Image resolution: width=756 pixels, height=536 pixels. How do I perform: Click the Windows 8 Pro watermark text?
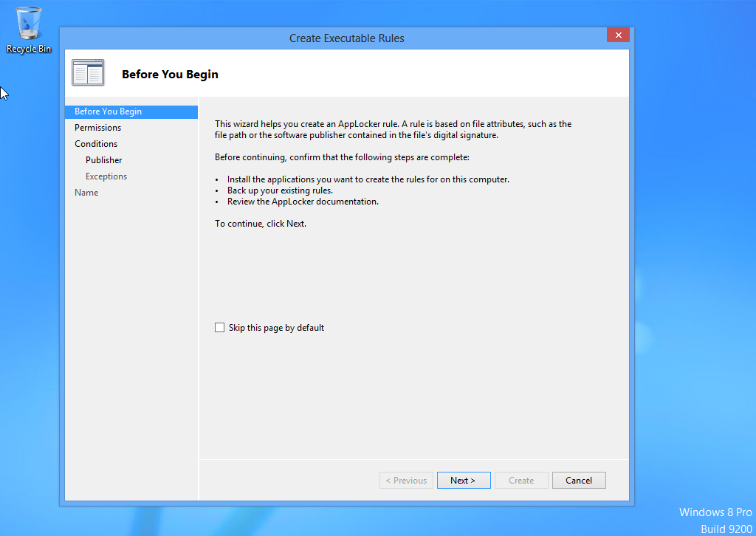(715, 512)
